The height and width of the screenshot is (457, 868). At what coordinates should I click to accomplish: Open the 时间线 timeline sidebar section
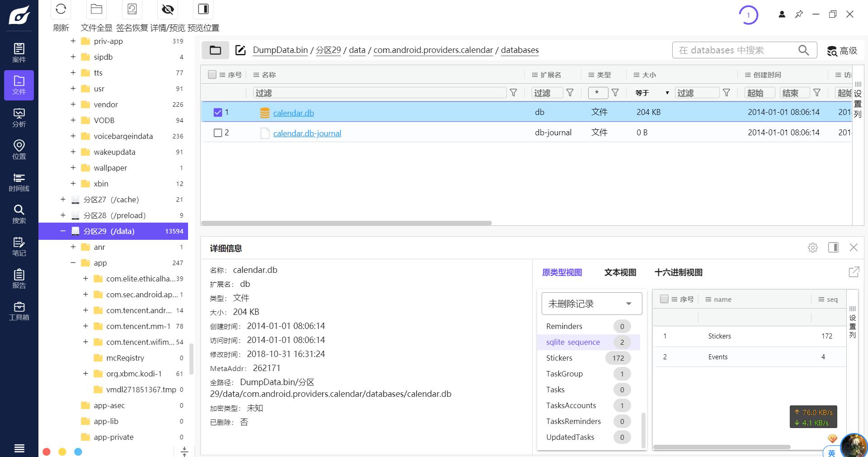click(x=19, y=182)
